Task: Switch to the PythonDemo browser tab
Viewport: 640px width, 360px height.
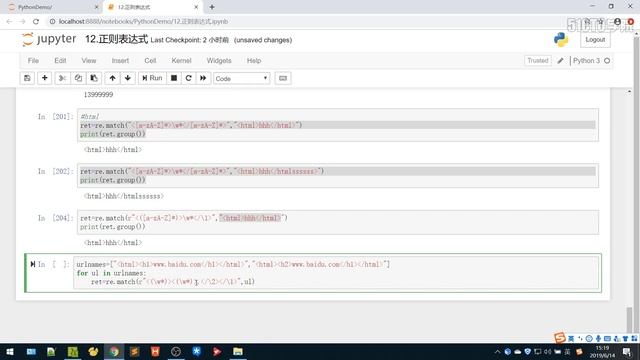Action: click(53, 7)
